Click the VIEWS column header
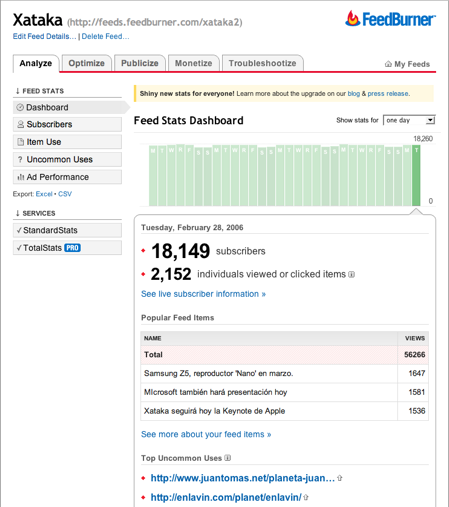Image resolution: width=449 pixels, height=507 pixels. [x=413, y=338]
